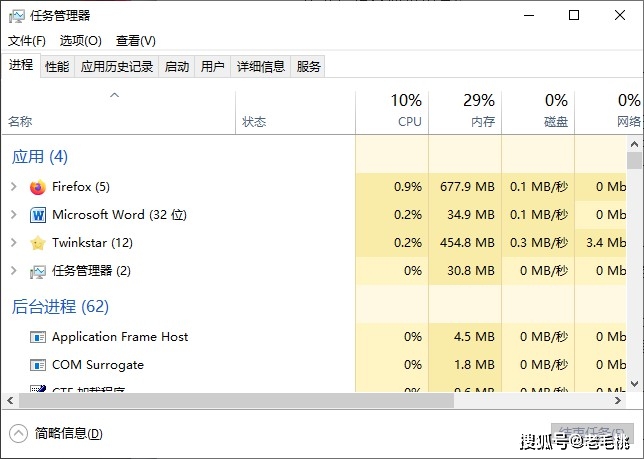Screen dimensions: 644x459
Task: Expand the 任务管理器 (2) process group
Action: (14, 271)
